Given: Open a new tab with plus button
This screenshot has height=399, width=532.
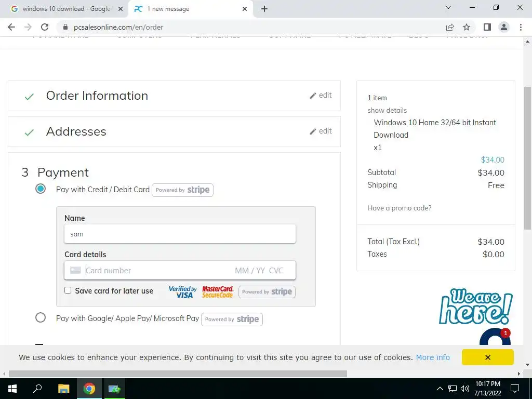Looking at the screenshot, I should (x=264, y=9).
